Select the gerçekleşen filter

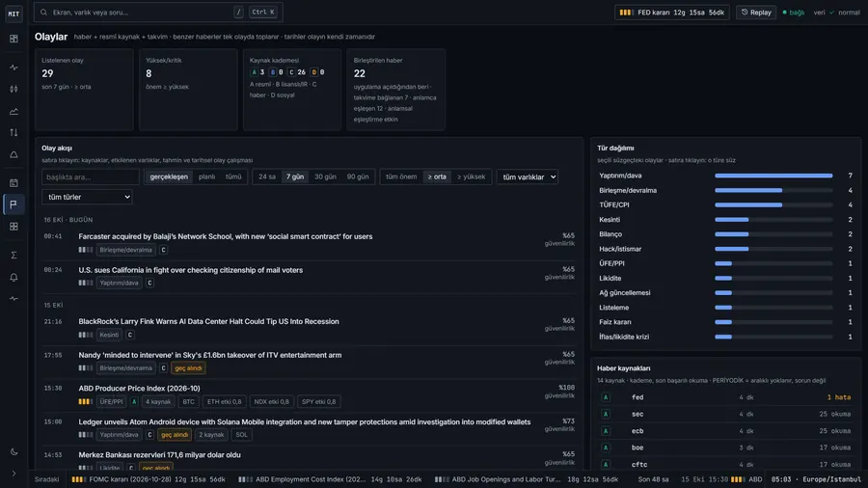[169, 177]
